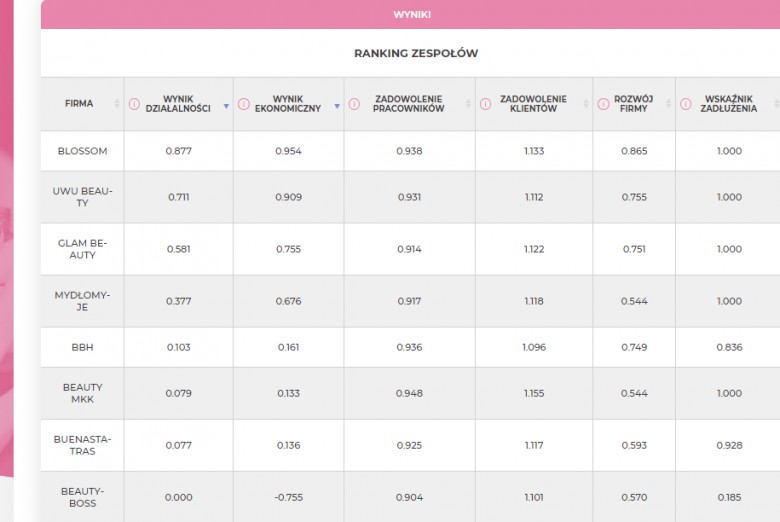Click BEAUTYBOSS debt ratio 0.185
Screen dimensions: 780x522
pyautogui.click(x=729, y=497)
